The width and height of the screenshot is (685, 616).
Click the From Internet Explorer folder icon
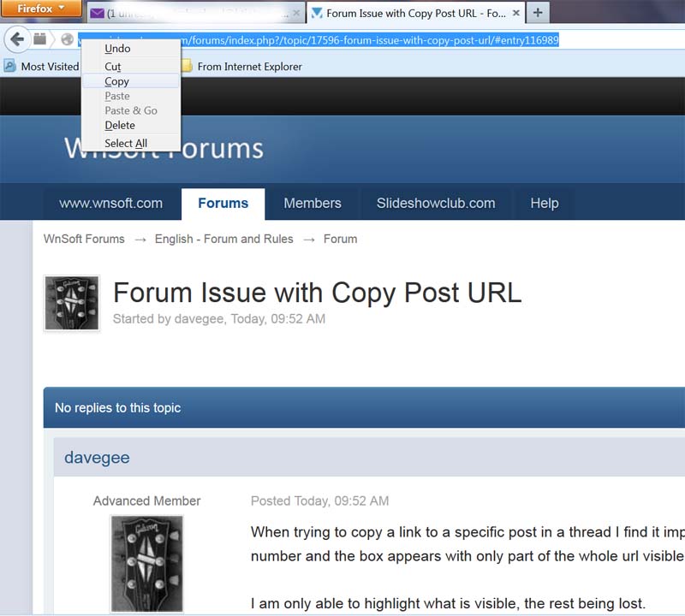[x=187, y=66]
